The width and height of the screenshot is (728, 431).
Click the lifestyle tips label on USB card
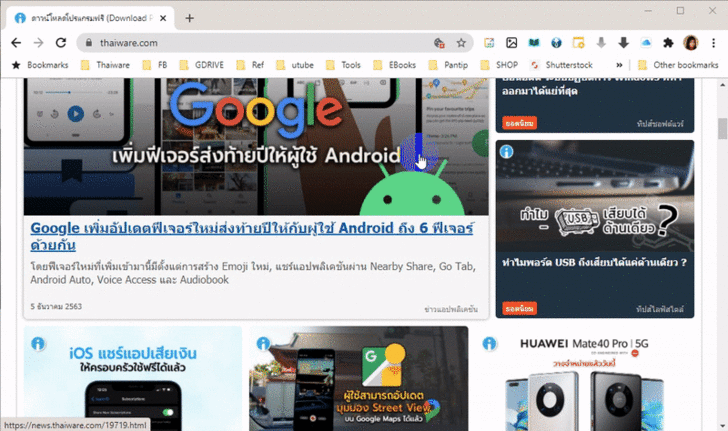pos(660,309)
